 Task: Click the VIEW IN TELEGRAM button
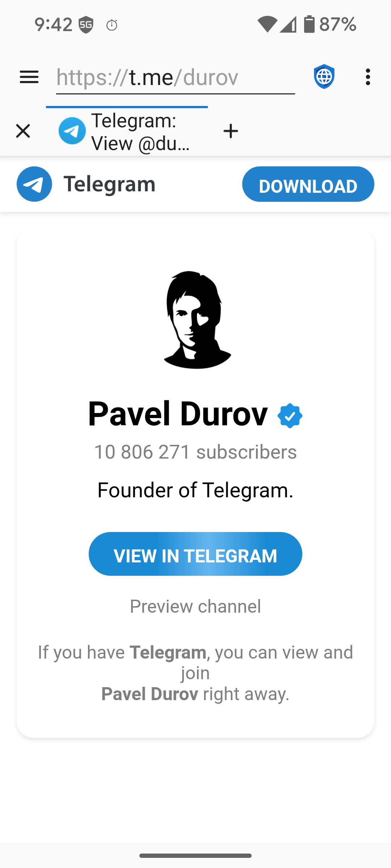[195, 554]
